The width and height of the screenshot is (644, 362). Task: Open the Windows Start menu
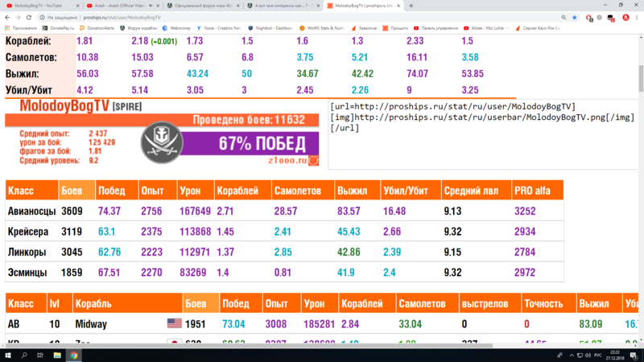point(7,356)
